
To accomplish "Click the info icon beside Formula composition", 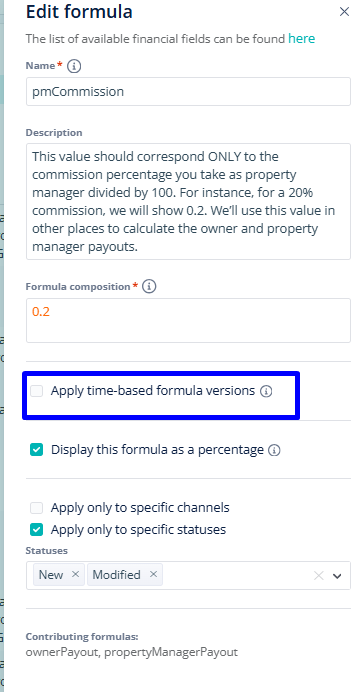I will coord(150,286).
